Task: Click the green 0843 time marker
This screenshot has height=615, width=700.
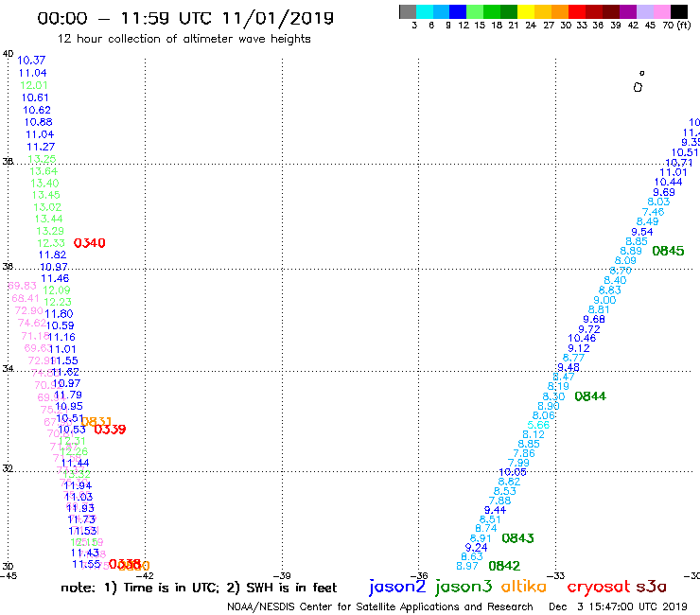Action: pyautogui.click(x=517, y=538)
